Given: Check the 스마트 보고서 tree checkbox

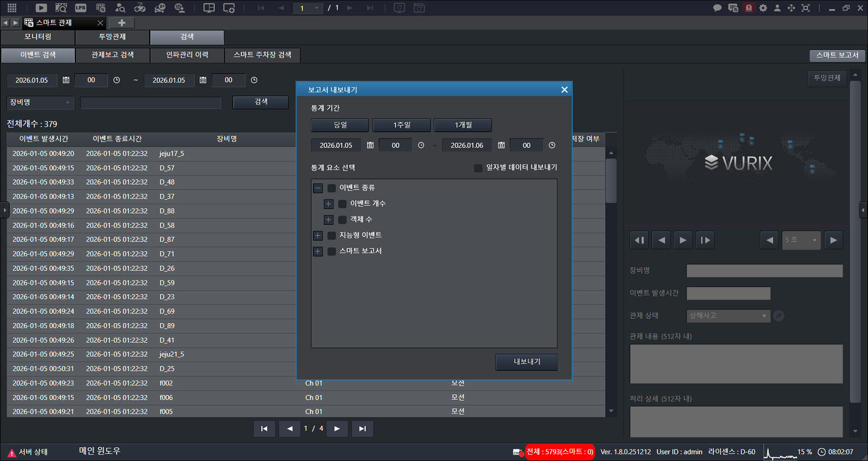Looking at the screenshot, I should [x=332, y=251].
